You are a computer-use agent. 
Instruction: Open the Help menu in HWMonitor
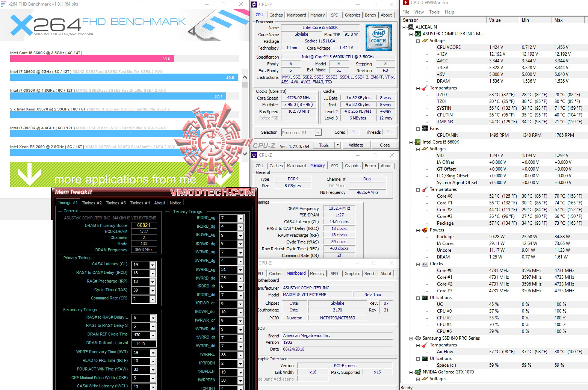449,12
